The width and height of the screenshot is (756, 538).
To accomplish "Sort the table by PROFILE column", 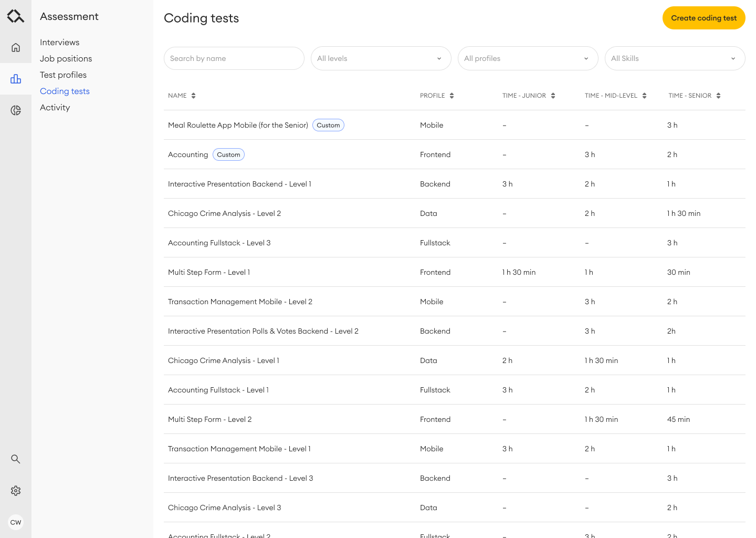I will click(451, 96).
